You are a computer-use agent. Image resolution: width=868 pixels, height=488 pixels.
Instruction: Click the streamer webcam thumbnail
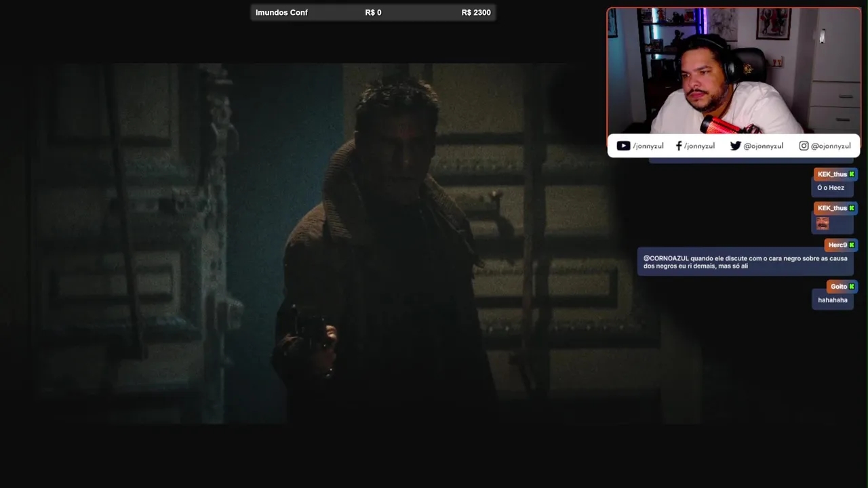coord(734,70)
